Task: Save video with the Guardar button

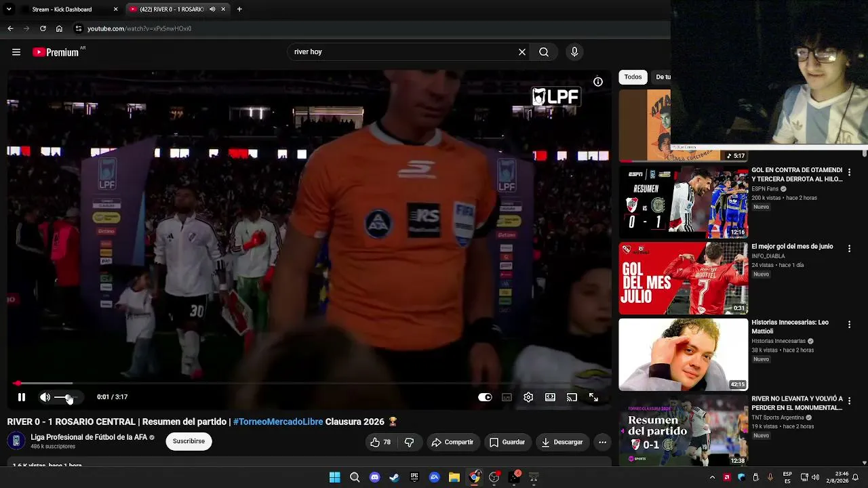Action: pos(507,442)
